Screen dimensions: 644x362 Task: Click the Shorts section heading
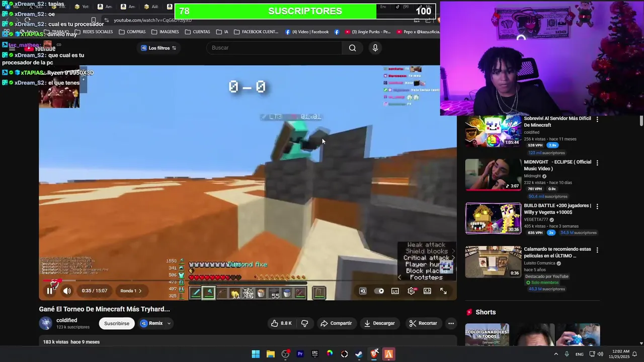[x=486, y=312]
